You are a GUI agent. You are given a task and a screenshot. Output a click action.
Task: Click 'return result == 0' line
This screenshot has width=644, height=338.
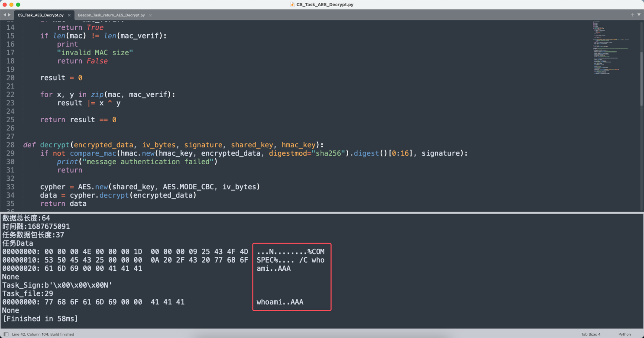(78, 120)
